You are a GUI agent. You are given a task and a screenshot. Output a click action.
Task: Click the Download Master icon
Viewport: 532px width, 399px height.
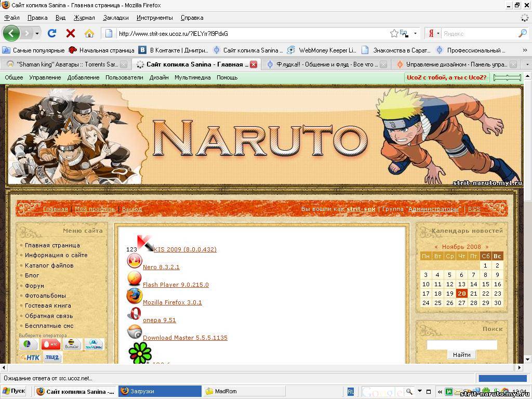coord(135,331)
